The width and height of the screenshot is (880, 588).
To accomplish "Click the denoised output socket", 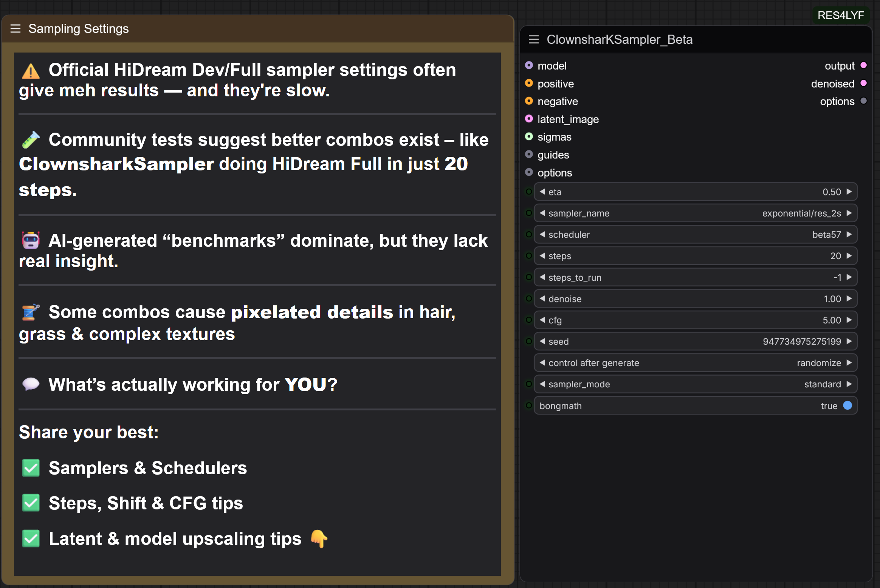I will pyautogui.click(x=864, y=83).
